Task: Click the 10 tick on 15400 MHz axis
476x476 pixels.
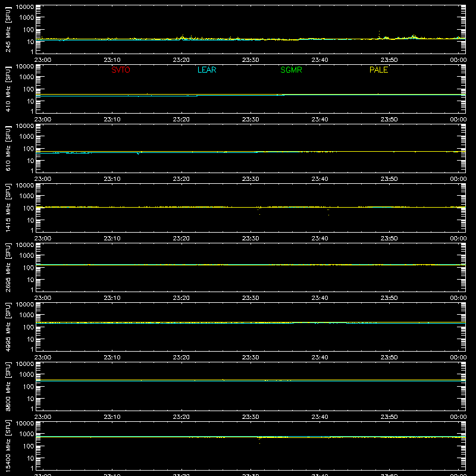Action: (x=30, y=458)
